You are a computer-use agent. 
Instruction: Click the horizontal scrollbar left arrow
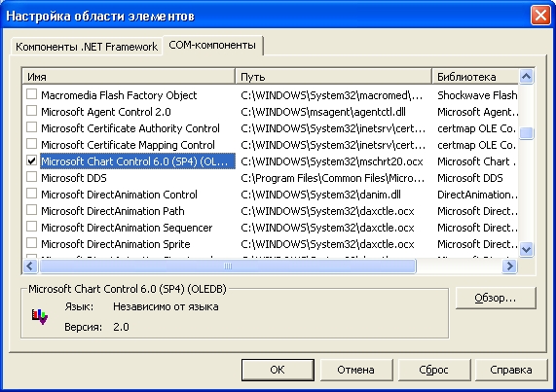click(30, 266)
